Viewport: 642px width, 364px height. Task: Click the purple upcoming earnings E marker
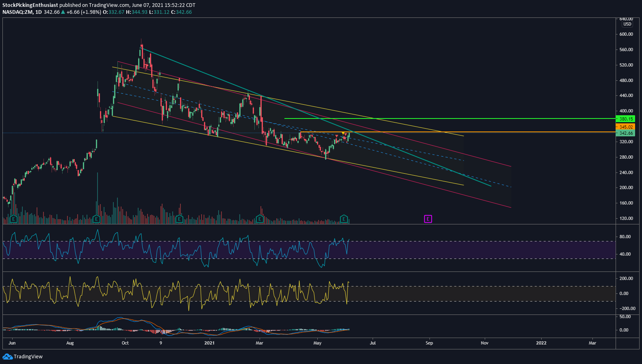pyautogui.click(x=428, y=219)
